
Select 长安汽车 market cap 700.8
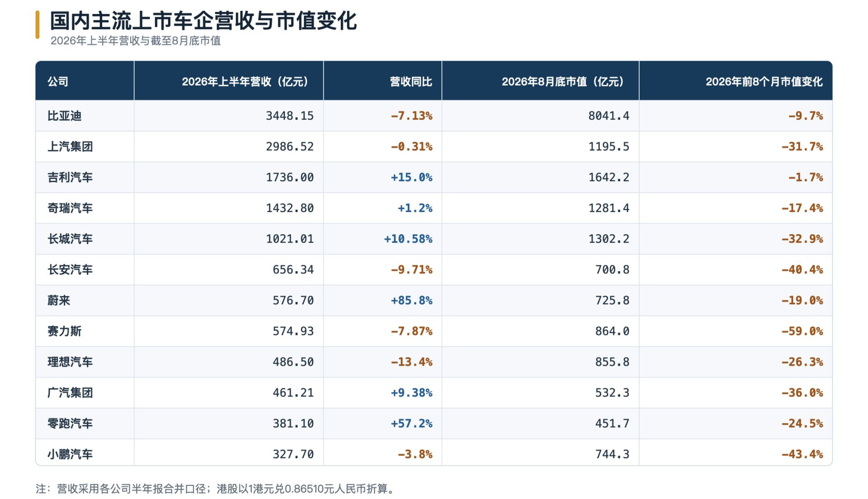[x=612, y=269]
